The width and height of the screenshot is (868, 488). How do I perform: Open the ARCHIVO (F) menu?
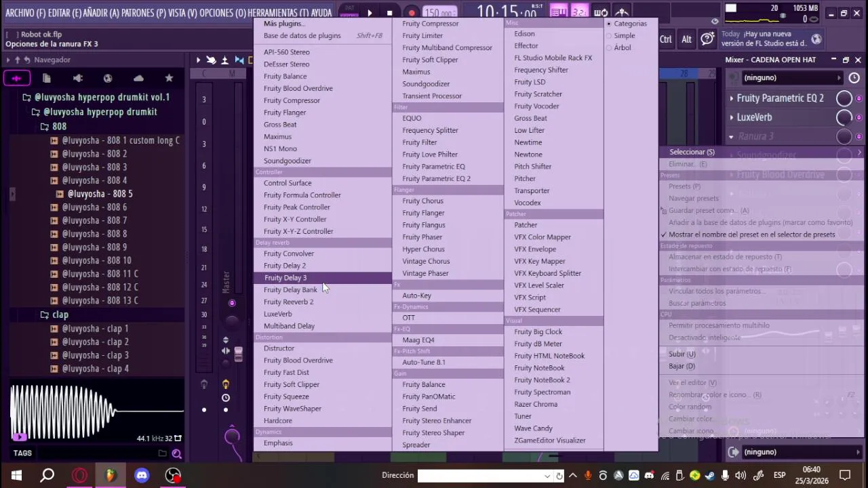click(25, 13)
